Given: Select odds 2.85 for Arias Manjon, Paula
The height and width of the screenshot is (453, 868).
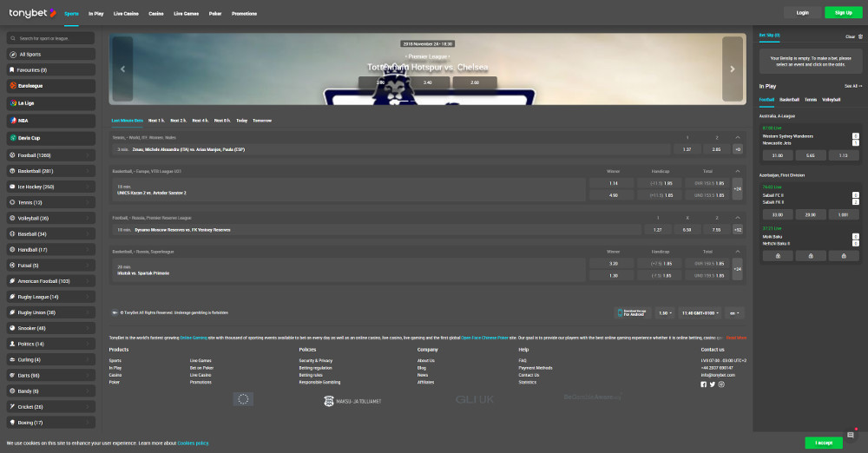Looking at the screenshot, I should (x=716, y=149).
